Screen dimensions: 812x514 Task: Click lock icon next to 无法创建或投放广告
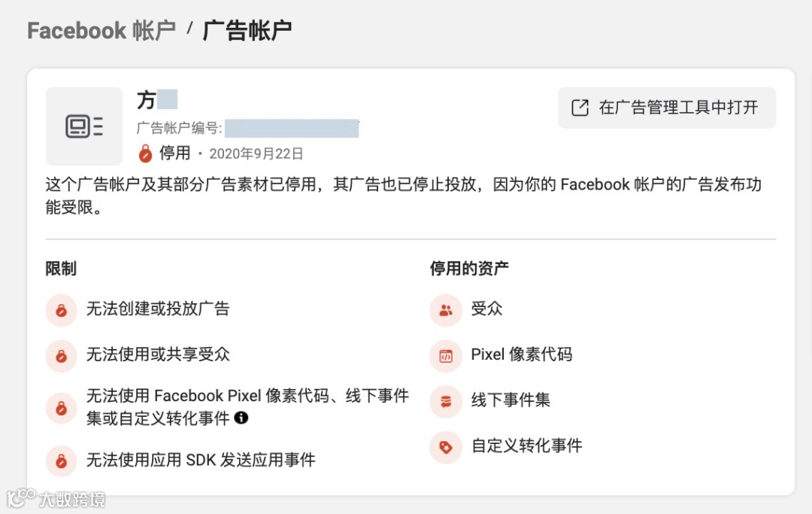(61, 310)
